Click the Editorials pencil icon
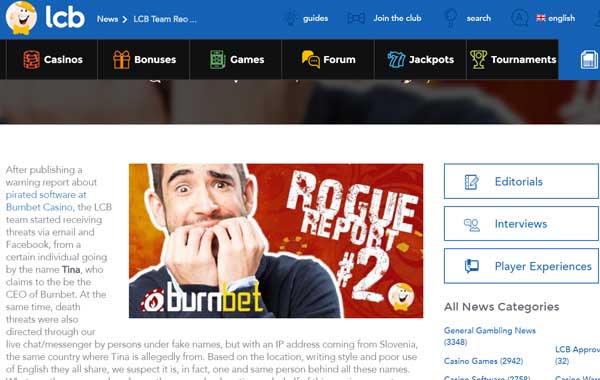This screenshot has width=600, height=380. [471, 182]
